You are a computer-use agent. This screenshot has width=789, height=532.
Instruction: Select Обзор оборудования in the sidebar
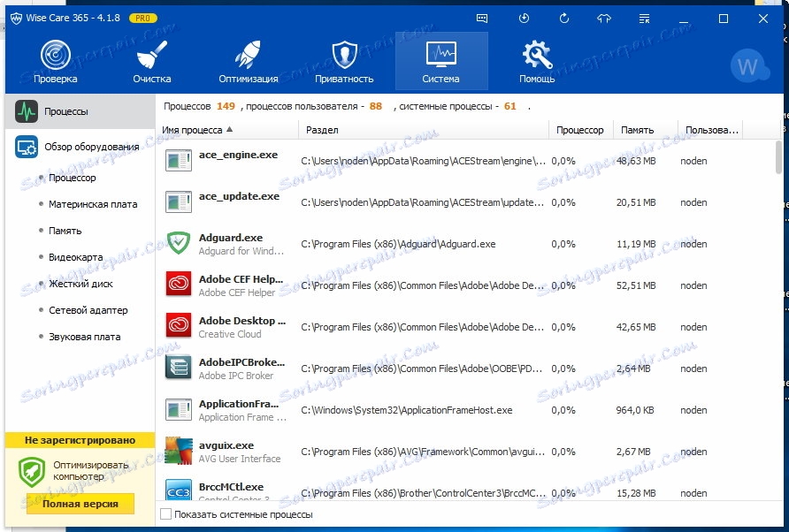tap(80, 147)
